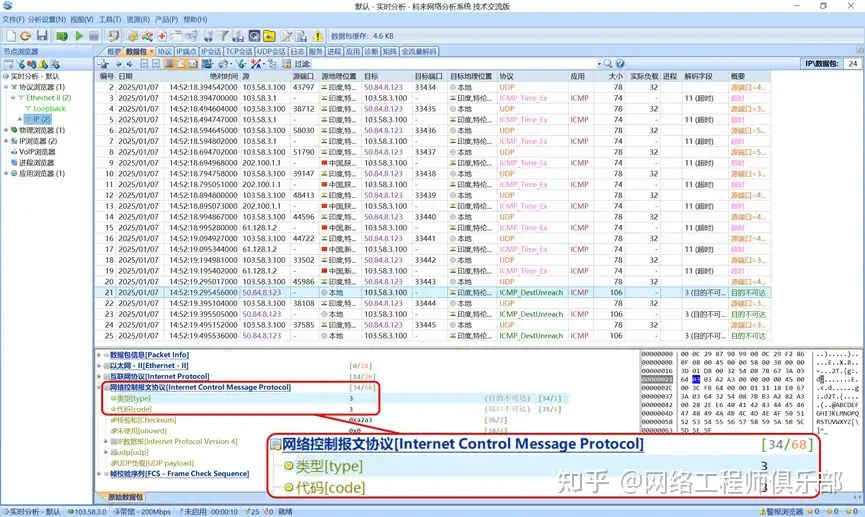The height and width of the screenshot is (517, 865).
Task: Click the Save floppy disk toolbar icon
Action: click(x=42, y=36)
